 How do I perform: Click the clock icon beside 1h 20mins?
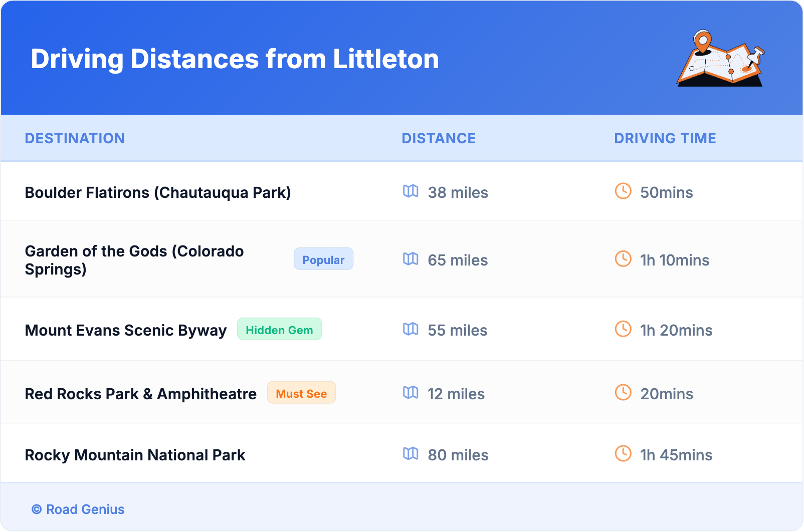pos(623,329)
